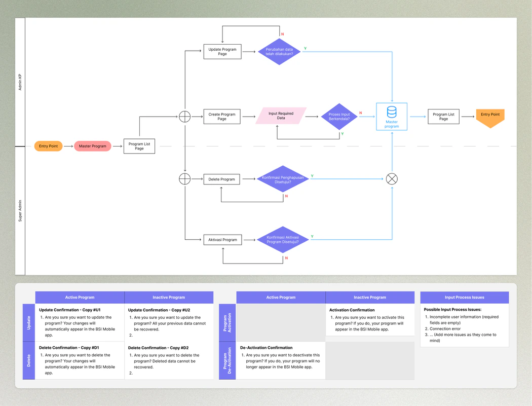Click the circled-plus gateway beside Create Program Page
This screenshot has width=532, height=406.
coord(184,117)
